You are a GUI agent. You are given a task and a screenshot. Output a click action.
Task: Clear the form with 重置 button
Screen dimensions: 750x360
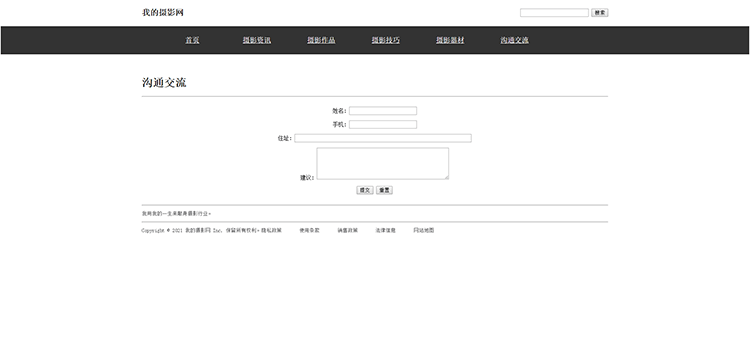tap(384, 190)
